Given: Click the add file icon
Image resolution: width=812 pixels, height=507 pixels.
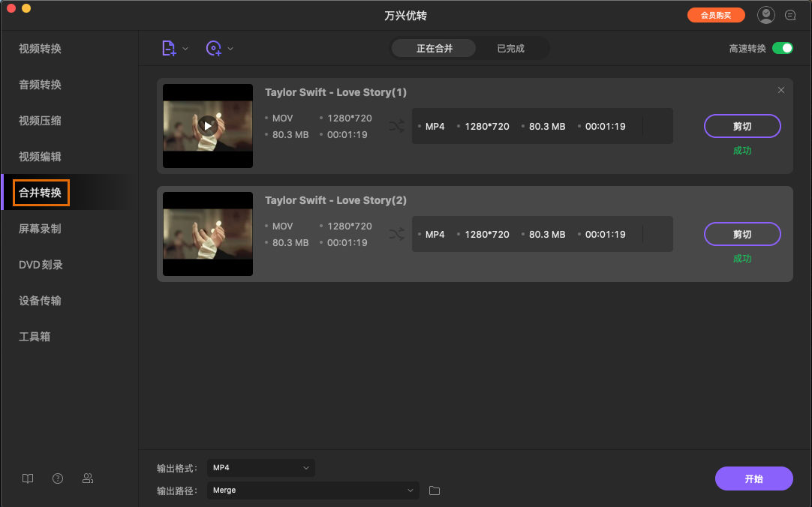Looking at the screenshot, I should pyautogui.click(x=169, y=48).
